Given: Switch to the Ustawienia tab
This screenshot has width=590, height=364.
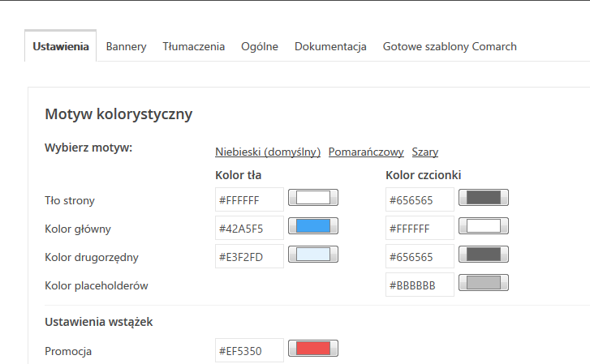Looking at the screenshot, I should 61,46.
